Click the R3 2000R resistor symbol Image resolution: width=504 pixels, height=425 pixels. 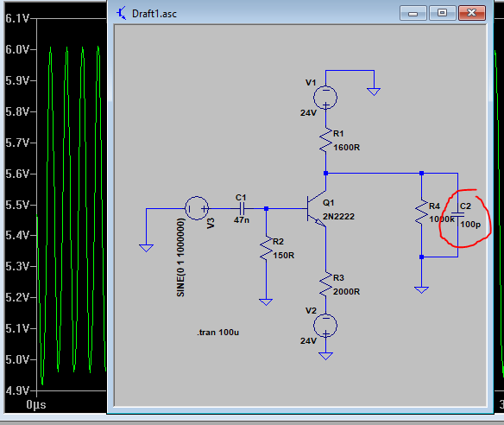325,284
